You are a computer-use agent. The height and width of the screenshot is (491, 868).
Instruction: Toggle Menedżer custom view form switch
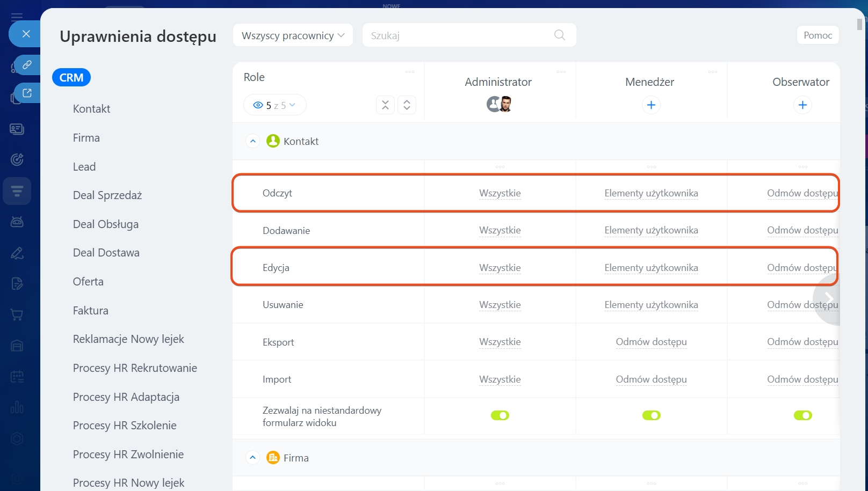click(x=652, y=415)
